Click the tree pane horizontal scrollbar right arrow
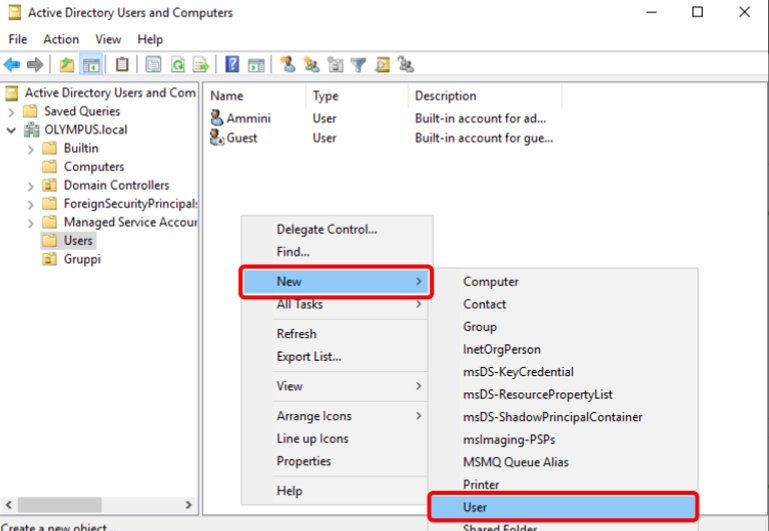 [189, 506]
